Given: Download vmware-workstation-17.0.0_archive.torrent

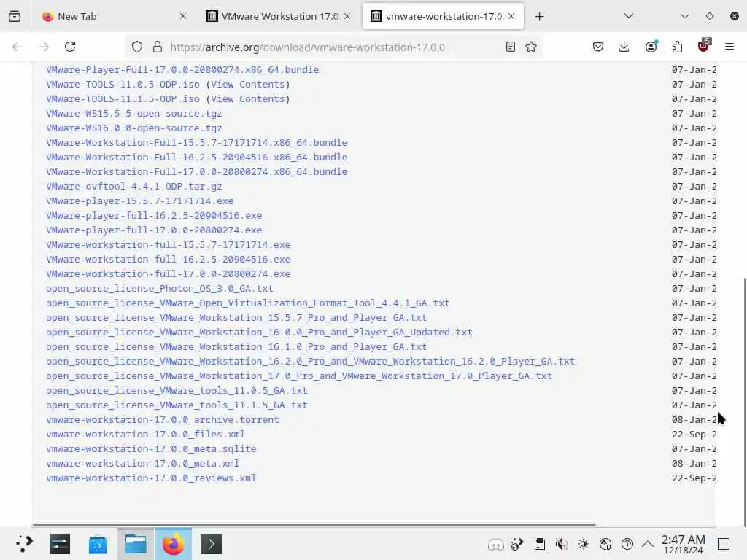Looking at the screenshot, I should (163, 419).
